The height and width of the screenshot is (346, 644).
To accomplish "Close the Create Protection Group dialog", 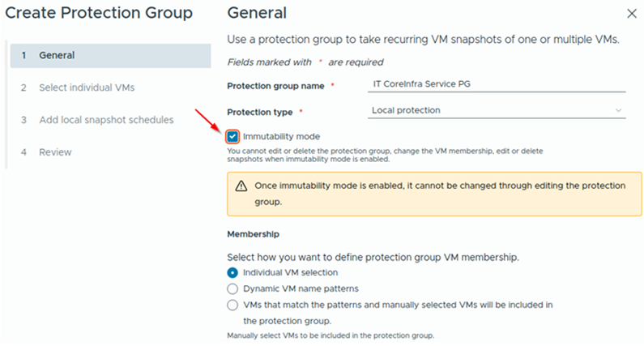I will (x=632, y=14).
